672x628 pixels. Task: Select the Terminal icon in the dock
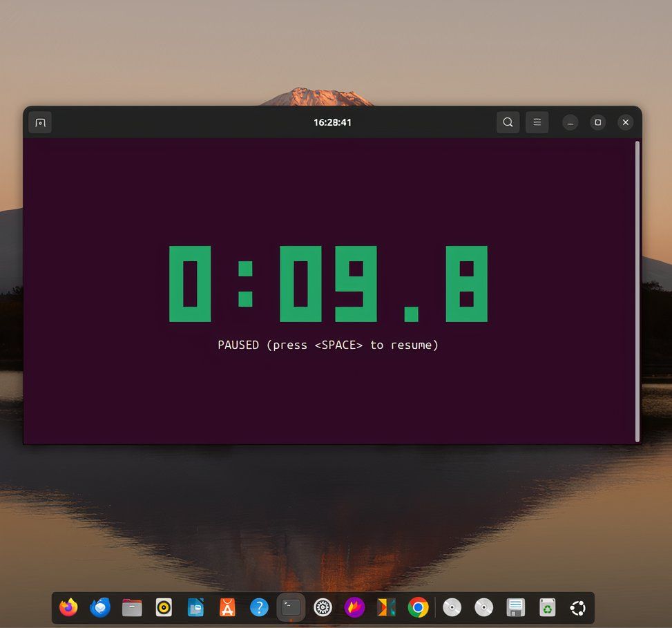coord(291,608)
